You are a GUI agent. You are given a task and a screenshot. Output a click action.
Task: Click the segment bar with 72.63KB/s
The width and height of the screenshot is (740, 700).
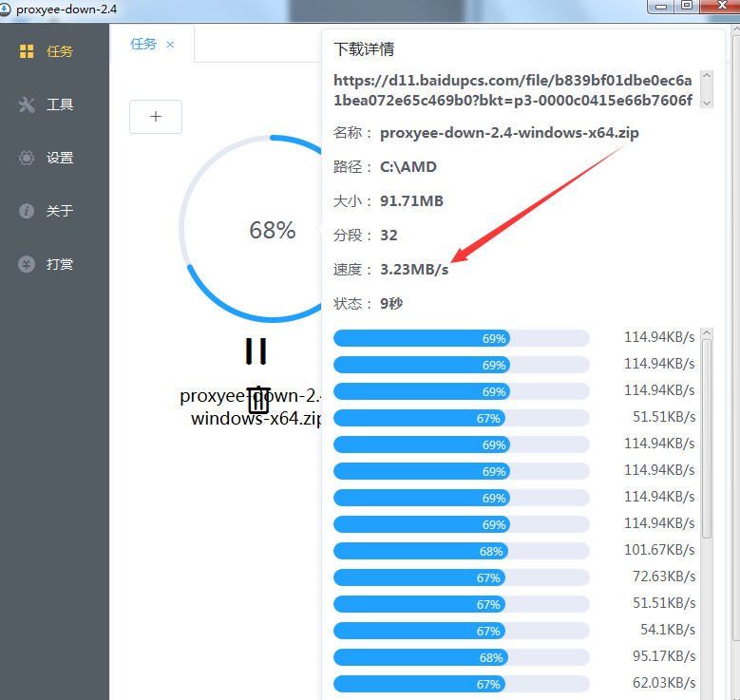[461, 577]
